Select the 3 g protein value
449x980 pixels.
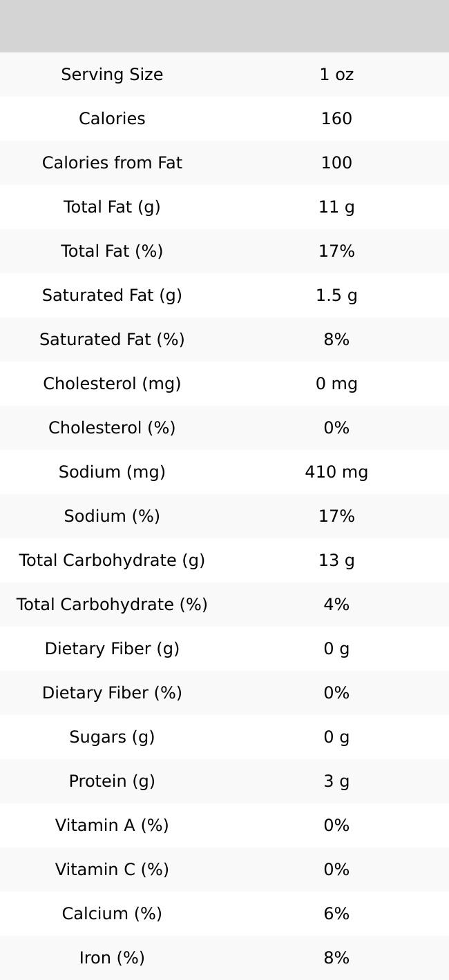[336, 781]
